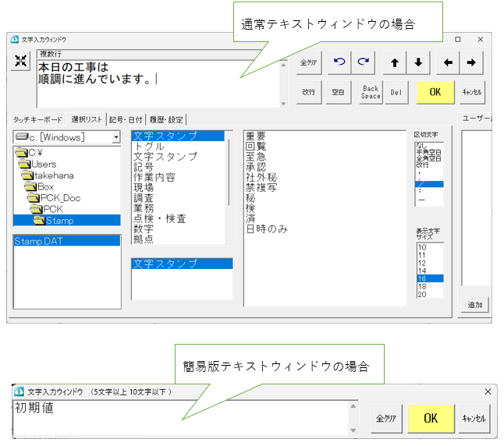
Task: Click the undo arrow button
Action: tap(339, 63)
